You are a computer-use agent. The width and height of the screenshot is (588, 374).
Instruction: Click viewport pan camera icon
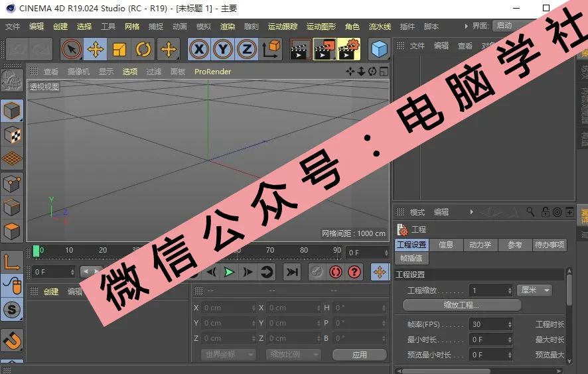350,71
